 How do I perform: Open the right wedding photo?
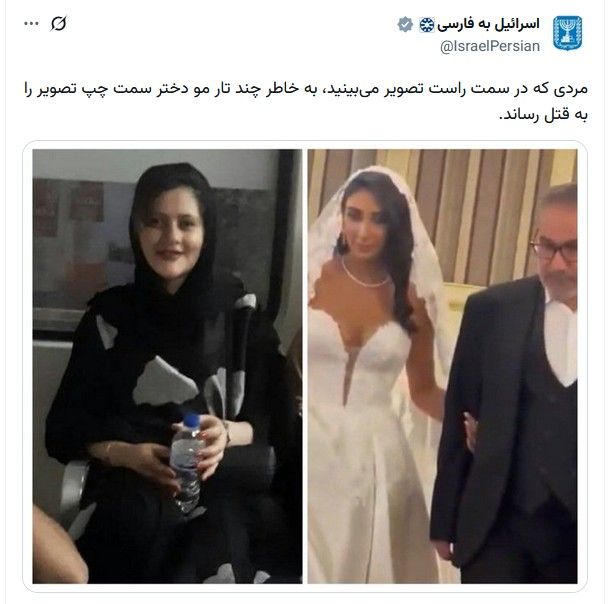click(442, 366)
